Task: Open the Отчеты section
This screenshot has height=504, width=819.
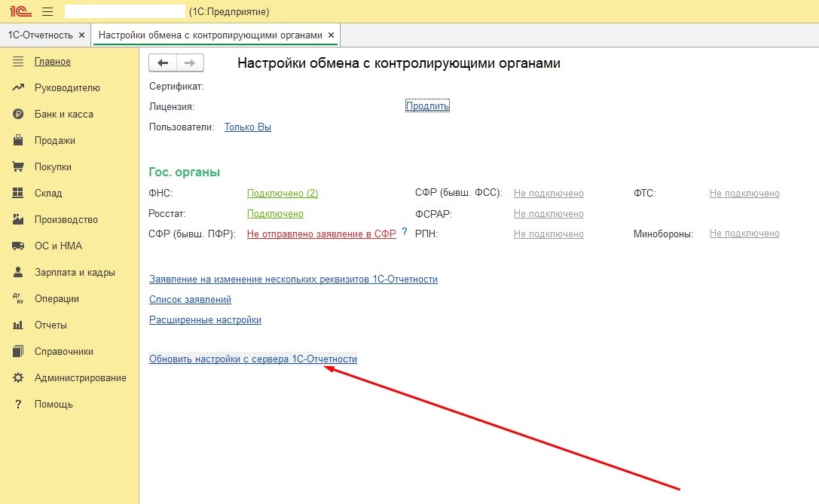Action: (x=50, y=325)
